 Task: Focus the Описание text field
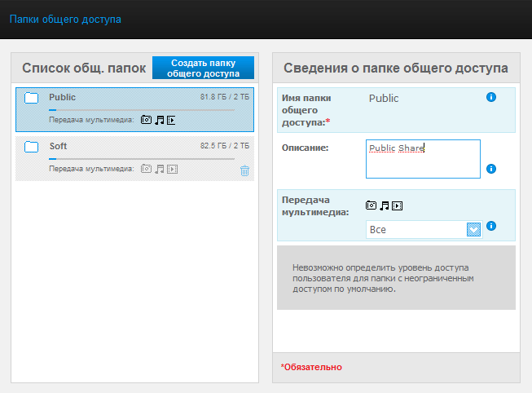(423, 159)
